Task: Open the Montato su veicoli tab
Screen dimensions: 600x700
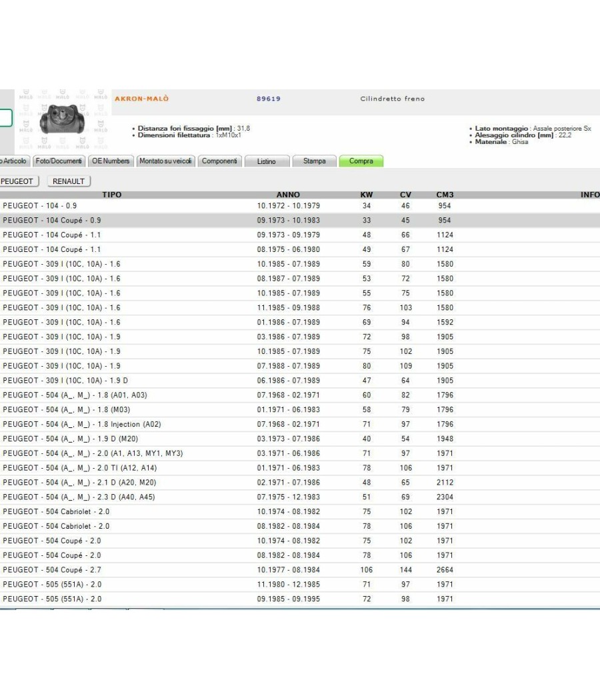Action: click(165, 161)
